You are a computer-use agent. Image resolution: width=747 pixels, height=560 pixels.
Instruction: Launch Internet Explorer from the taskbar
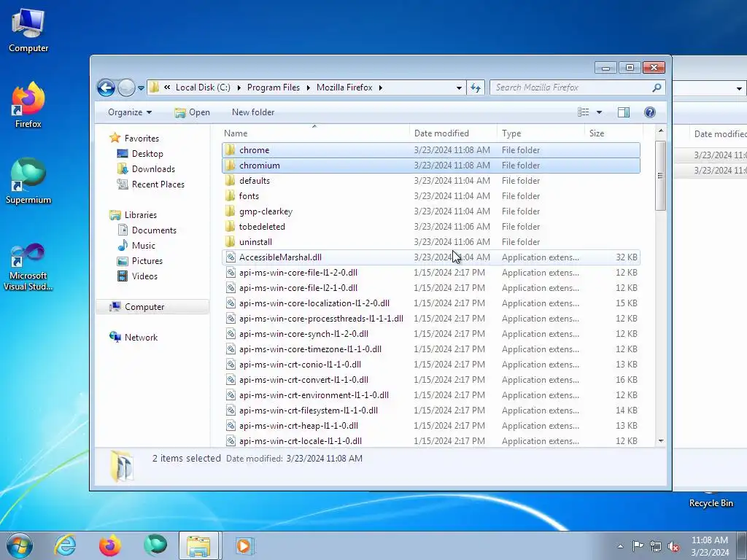click(x=65, y=545)
